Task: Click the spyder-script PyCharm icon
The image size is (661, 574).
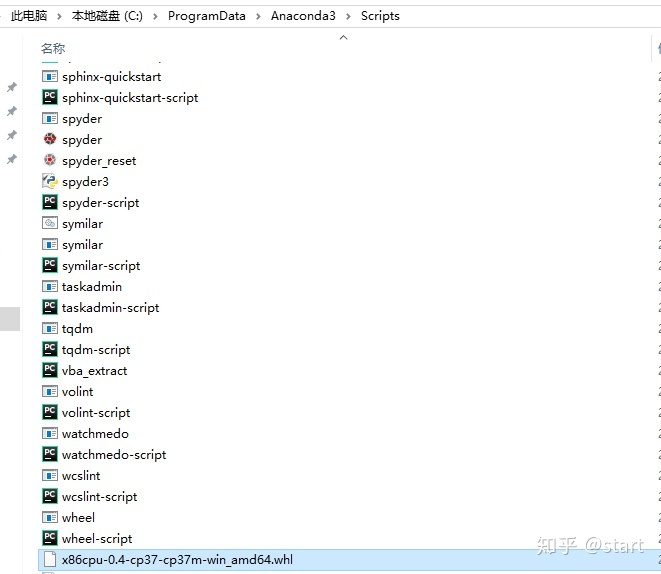Action: point(50,202)
